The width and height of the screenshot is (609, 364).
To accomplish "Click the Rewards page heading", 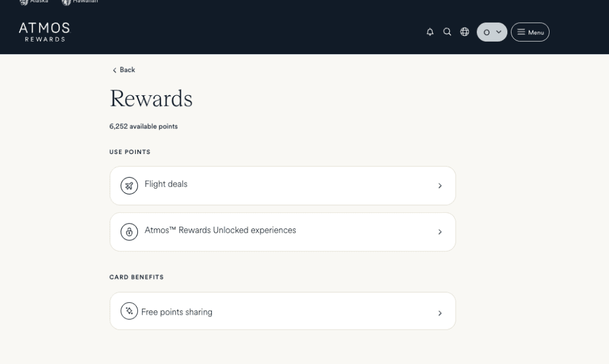I will pos(151,99).
